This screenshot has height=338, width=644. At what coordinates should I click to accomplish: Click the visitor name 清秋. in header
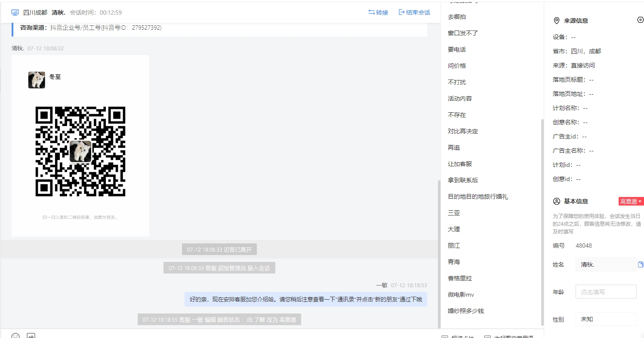click(59, 12)
